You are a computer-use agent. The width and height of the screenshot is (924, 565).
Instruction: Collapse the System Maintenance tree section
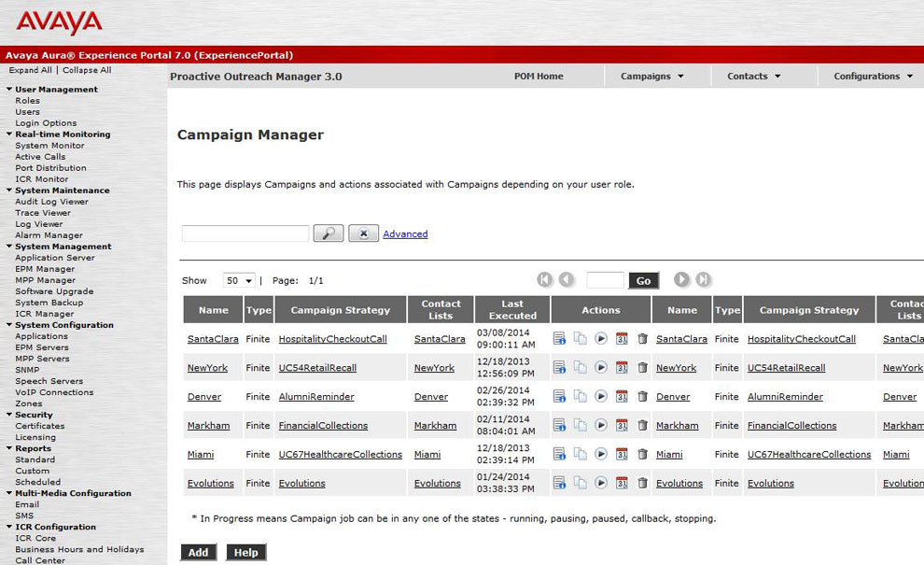pyautogui.click(x=9, y=190)
